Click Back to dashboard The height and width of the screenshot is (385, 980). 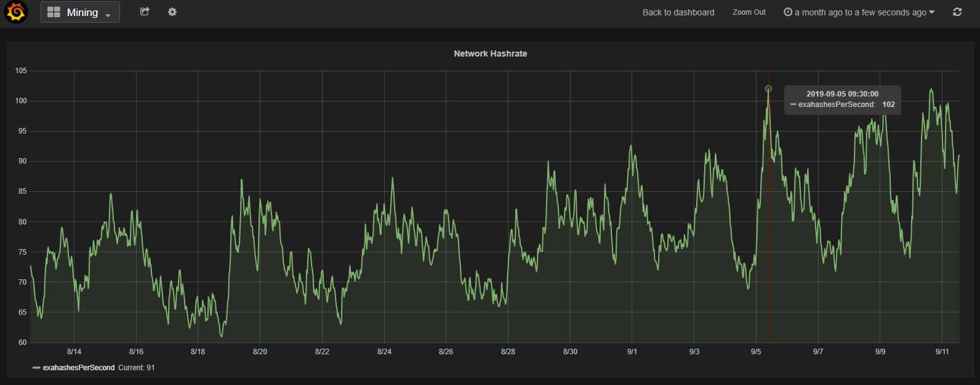pos(678,12)
